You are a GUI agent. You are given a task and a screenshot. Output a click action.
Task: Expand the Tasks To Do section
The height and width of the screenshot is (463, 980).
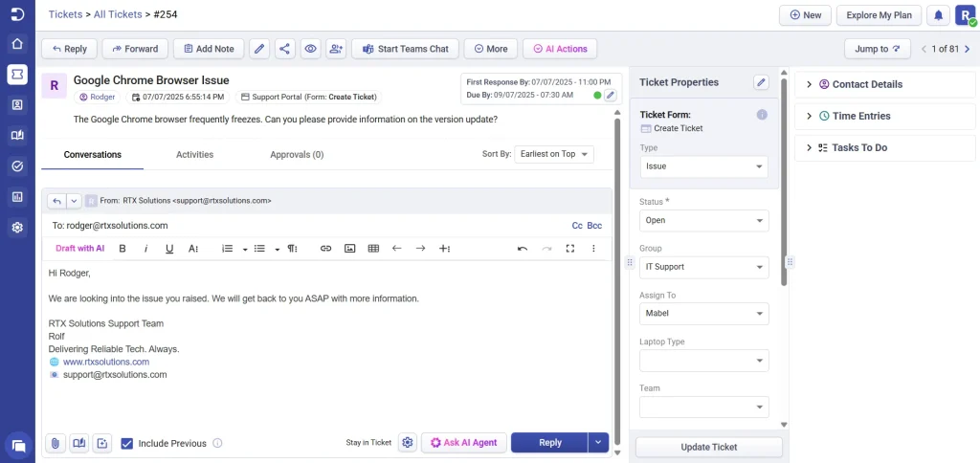883,148
